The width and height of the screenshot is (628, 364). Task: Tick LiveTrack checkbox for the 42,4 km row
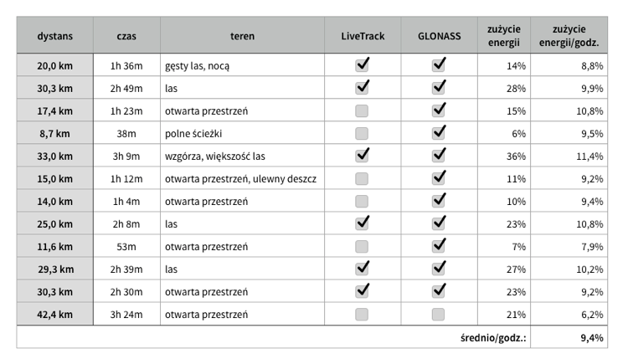coord(362,315)
